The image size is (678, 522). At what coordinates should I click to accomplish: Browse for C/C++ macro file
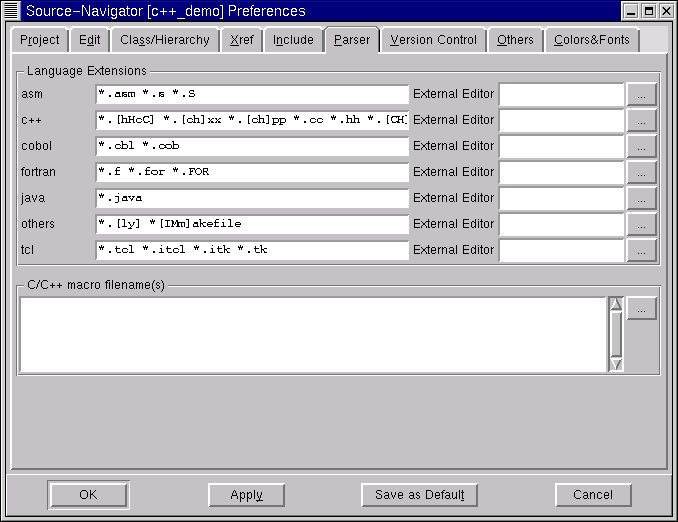tap(642, 308)
